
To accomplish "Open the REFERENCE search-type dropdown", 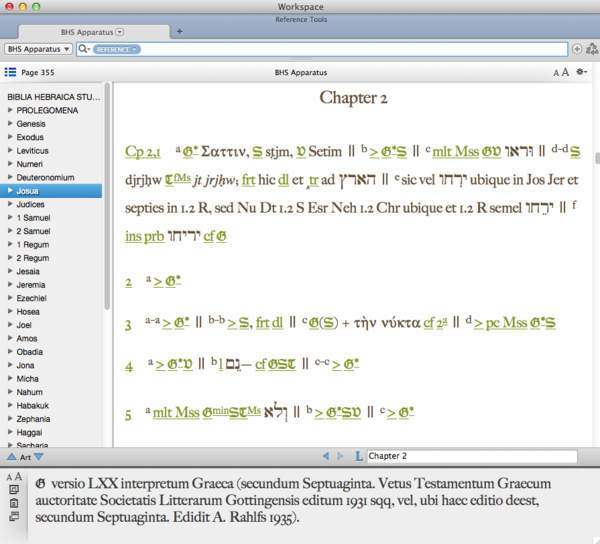I will [x=115, y=49].
